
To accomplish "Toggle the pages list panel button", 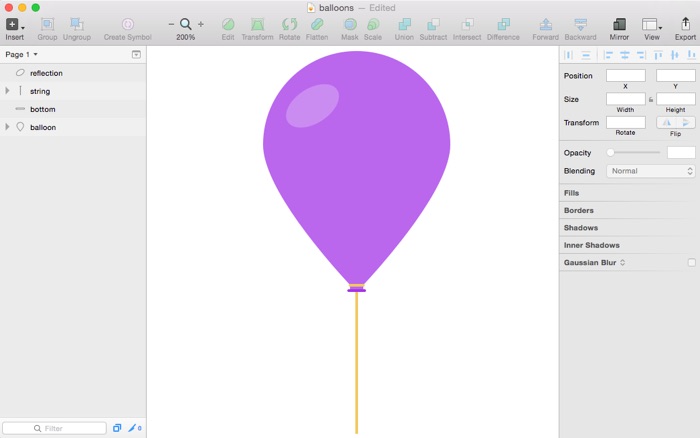I will [x=136, y=54].
